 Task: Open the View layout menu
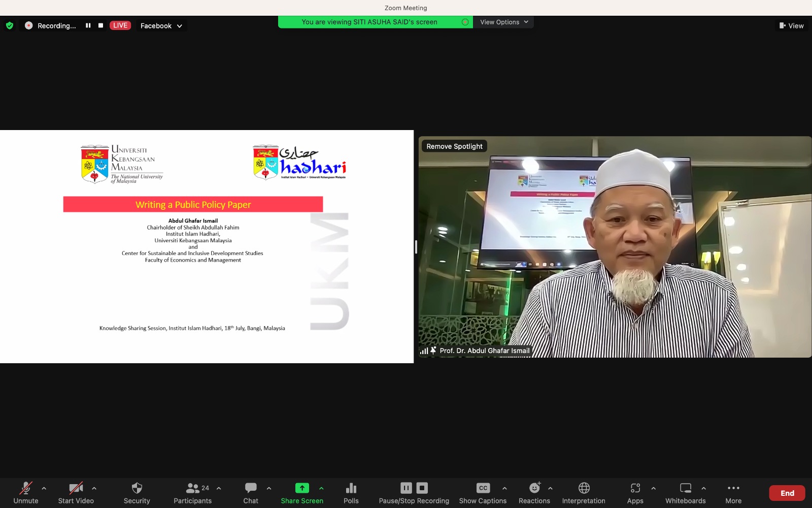tap(791, 25)
